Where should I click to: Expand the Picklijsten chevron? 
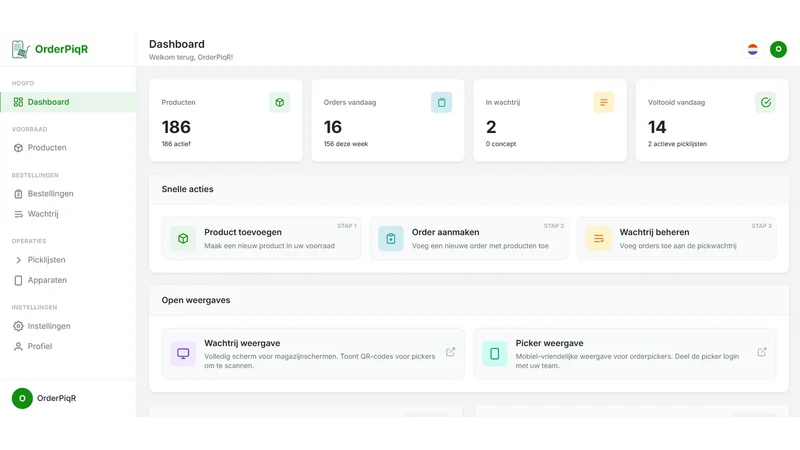[18, 260]
